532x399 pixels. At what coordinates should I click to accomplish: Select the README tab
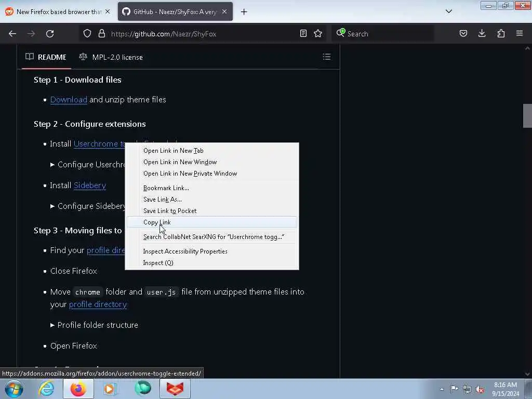[46, 57]
